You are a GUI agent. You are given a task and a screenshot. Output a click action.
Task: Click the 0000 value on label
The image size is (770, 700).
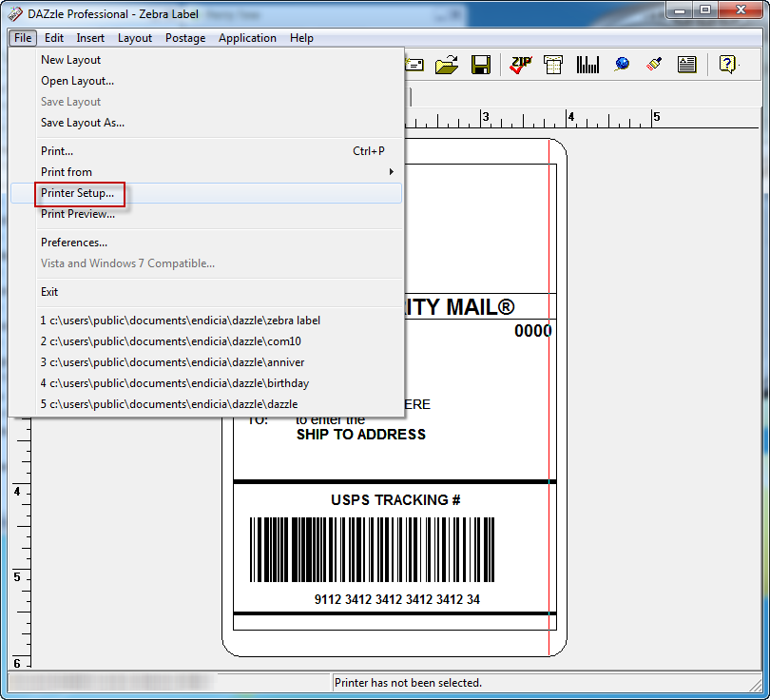point(532,331)
